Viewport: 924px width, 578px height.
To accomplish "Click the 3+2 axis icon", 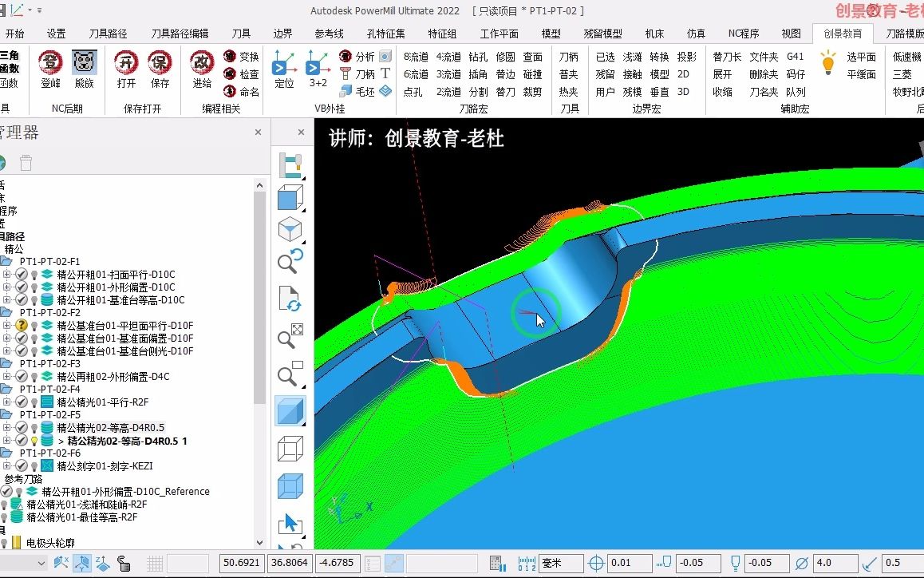I will tap(318, 69).
